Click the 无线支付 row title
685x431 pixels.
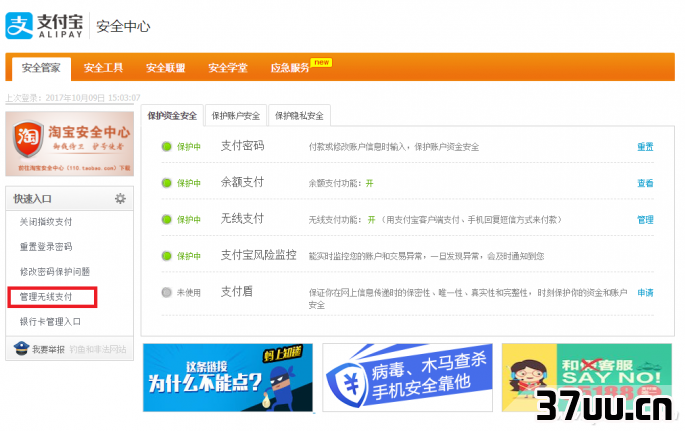(242, 218)
